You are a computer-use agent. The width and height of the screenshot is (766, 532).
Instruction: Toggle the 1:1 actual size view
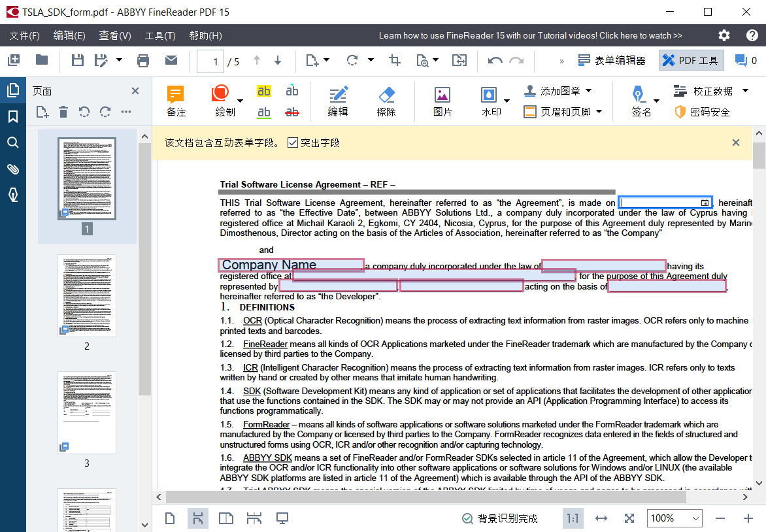point(573,518)
